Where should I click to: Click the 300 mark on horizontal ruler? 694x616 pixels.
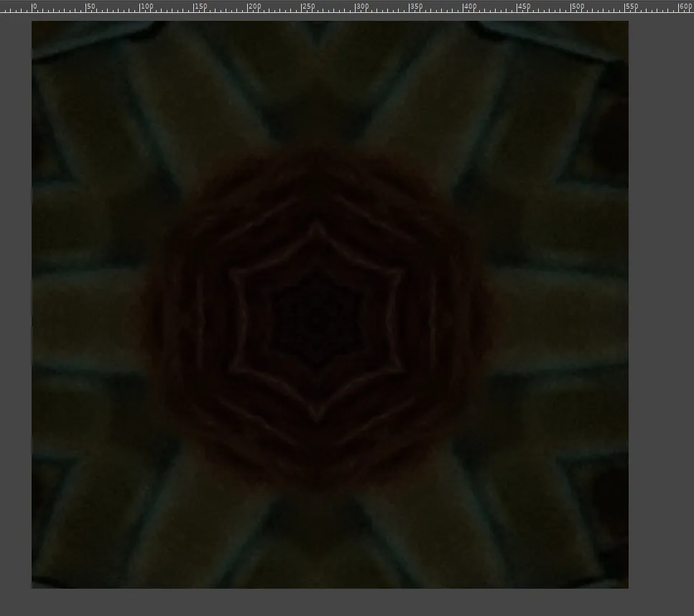(362, 6)
